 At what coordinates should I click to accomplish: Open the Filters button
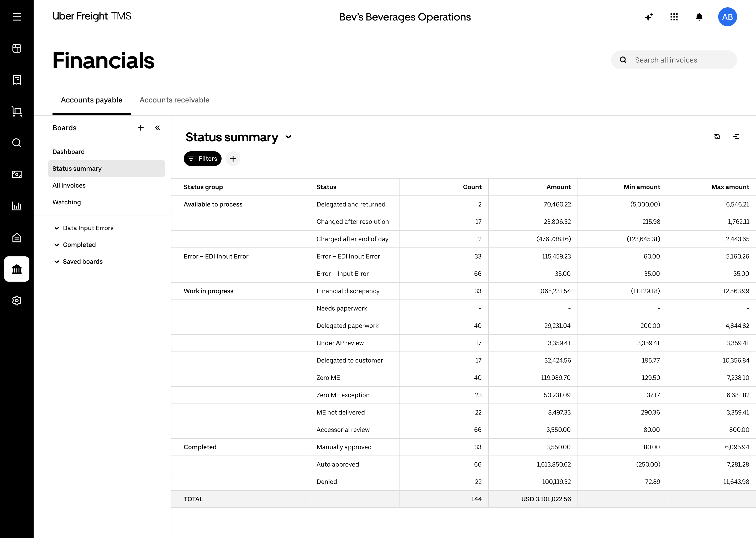[203, 159]
